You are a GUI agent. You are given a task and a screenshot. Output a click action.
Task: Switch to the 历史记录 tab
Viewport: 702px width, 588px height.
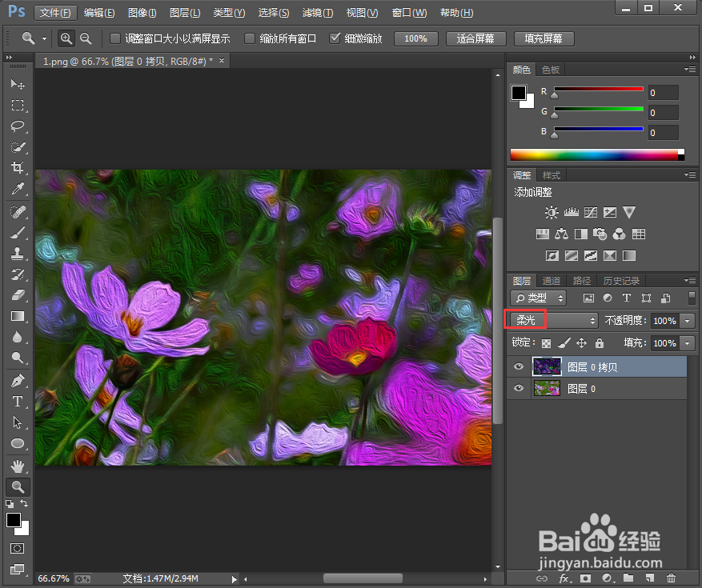[x=621, y=281]
